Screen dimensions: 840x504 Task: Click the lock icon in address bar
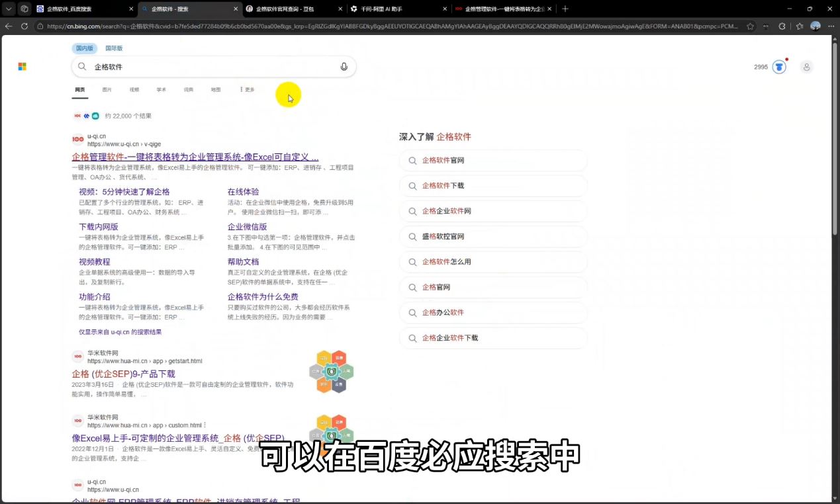tap(40, 26)
